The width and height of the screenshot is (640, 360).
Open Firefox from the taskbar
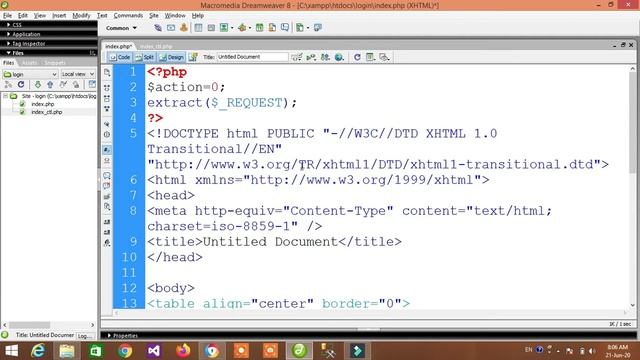point(183,351)
